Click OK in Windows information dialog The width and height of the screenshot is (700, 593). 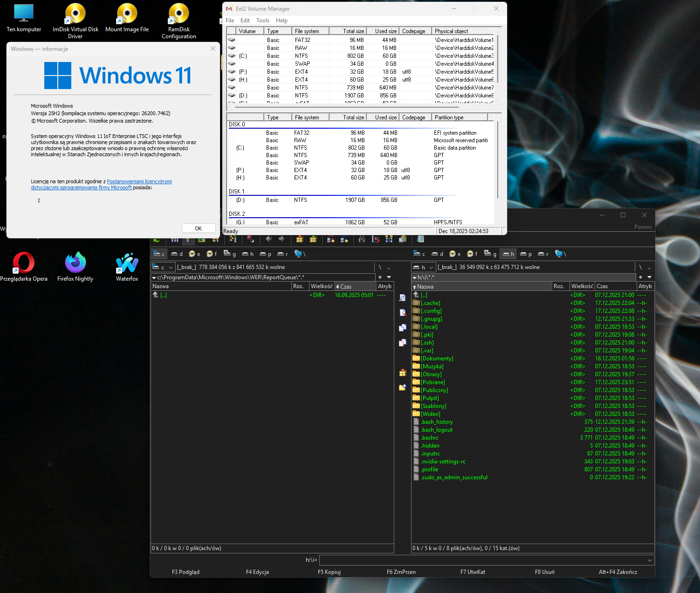pyautogui.click(x=199, y=228)
